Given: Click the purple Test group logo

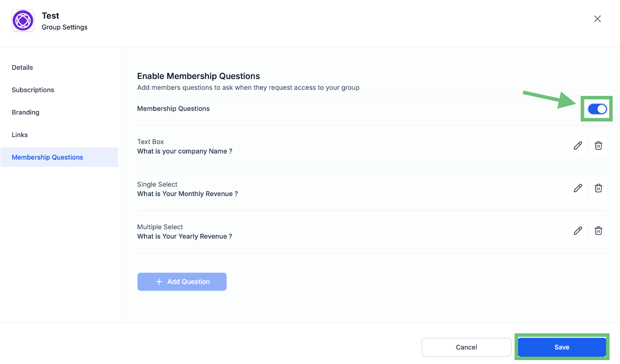Looking at the screenshot, I should [x=23, y=20].
